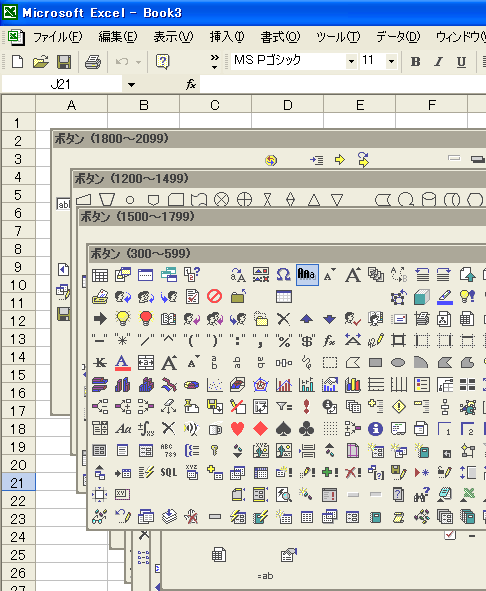Click the ボタン (300～599) toolbar title

(141, 253)
